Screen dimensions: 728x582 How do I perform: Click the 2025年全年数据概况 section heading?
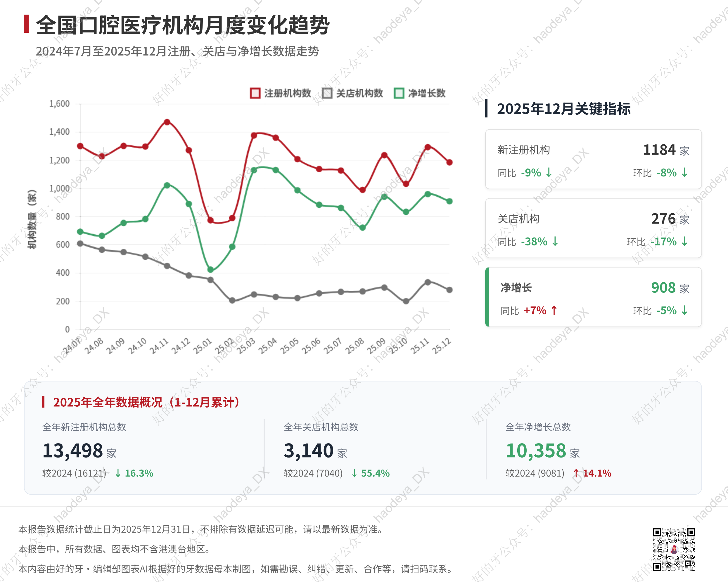click(146, 402)
